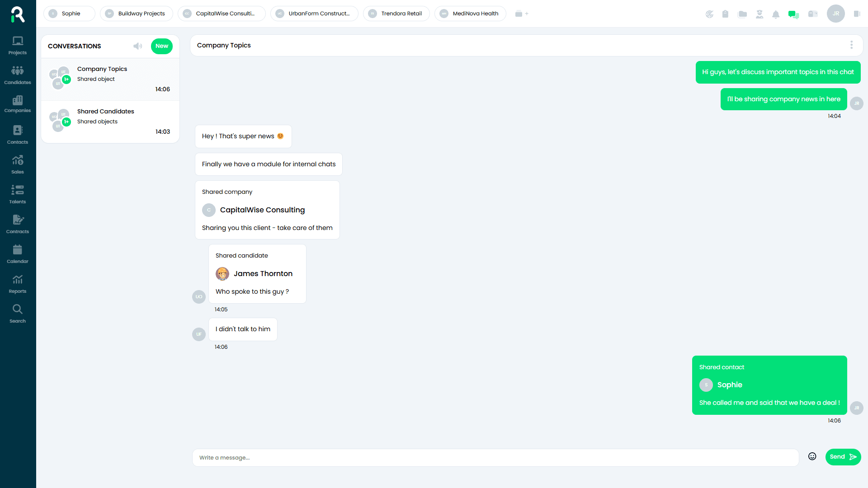Image resolution: width=868 pixels, height=488 pixels.
Task: Open the JR profile avatar menu
Action: tap(835, 14)
